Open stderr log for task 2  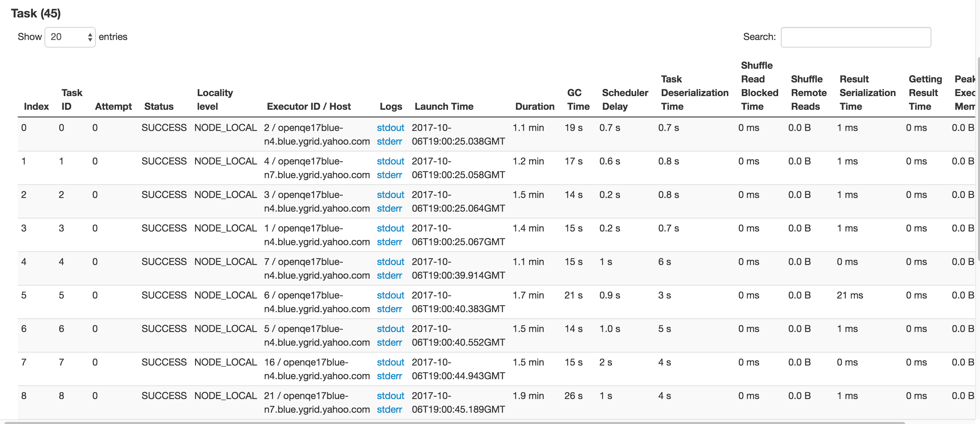tap(389, 208)
